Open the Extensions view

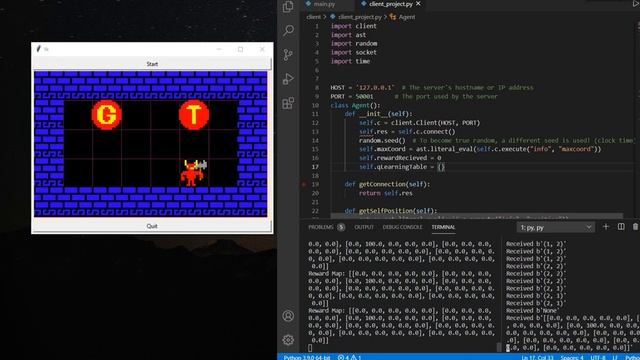(288, 103)
